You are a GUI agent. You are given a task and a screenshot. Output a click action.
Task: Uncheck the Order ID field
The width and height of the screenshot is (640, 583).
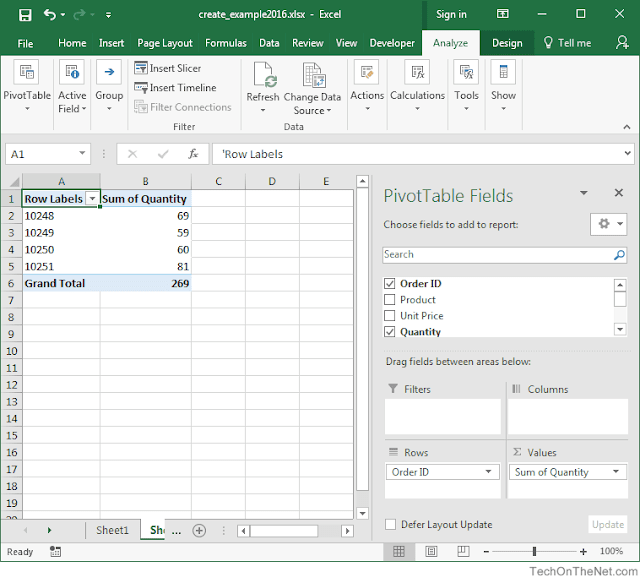(x=390, y=283)
